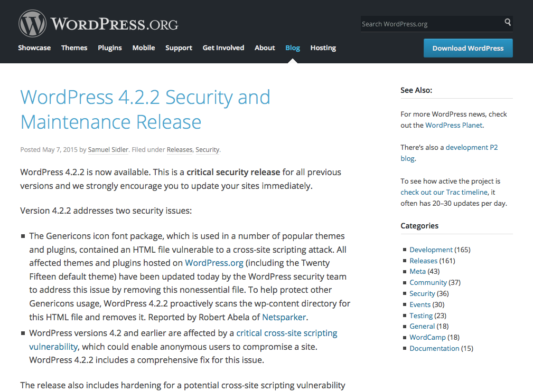Open the Community category (37)
Screen dimensions: 533x392
click(x=428, y=283)
